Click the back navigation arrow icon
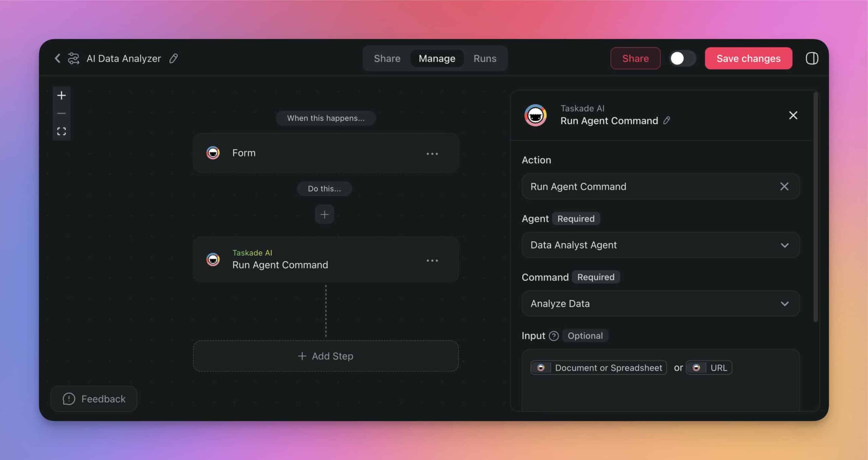Screen dimensions: 868x460 [57, 59]
